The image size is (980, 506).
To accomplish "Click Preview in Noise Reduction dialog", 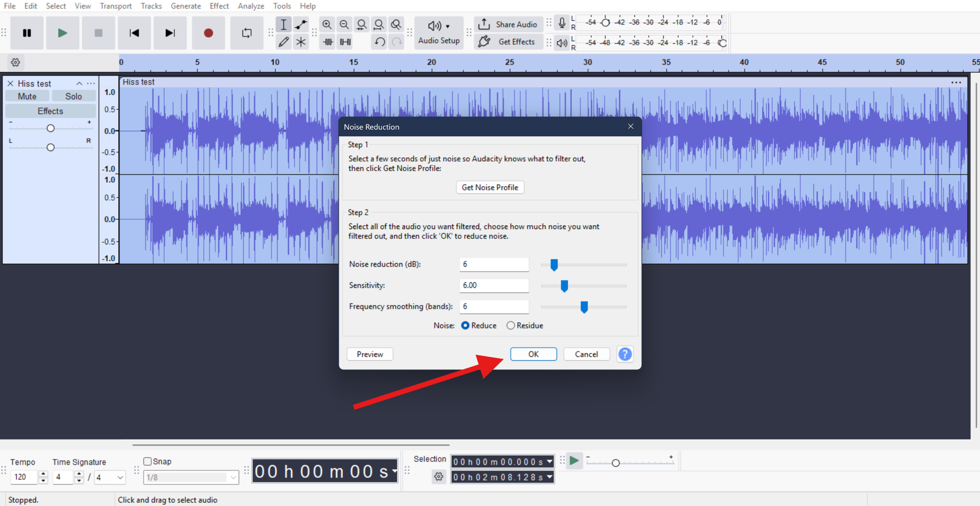I will [369, 354].
